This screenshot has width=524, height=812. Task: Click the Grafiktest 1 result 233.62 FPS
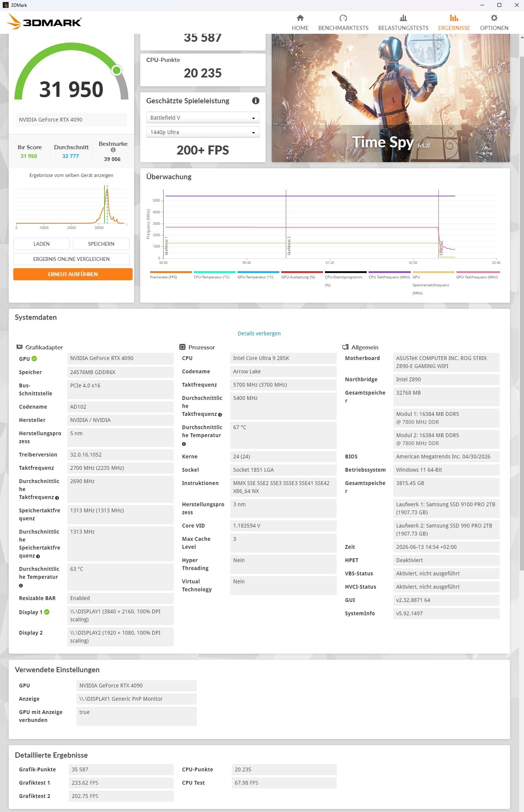121,783
